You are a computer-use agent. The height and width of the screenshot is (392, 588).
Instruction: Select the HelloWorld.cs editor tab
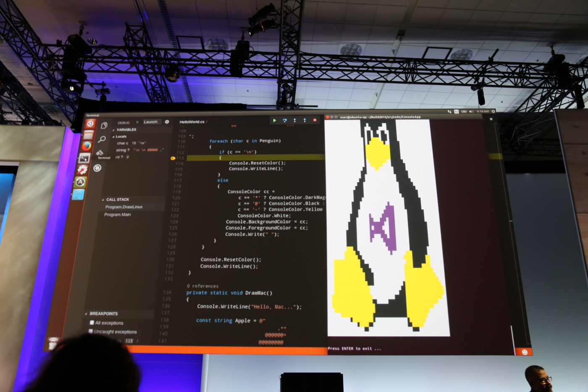pos(192,122)
